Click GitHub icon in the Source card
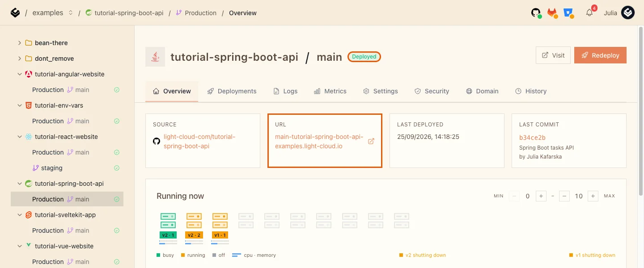Image resolution: width=644 pixels, height=268 pixels. (157, 141)
